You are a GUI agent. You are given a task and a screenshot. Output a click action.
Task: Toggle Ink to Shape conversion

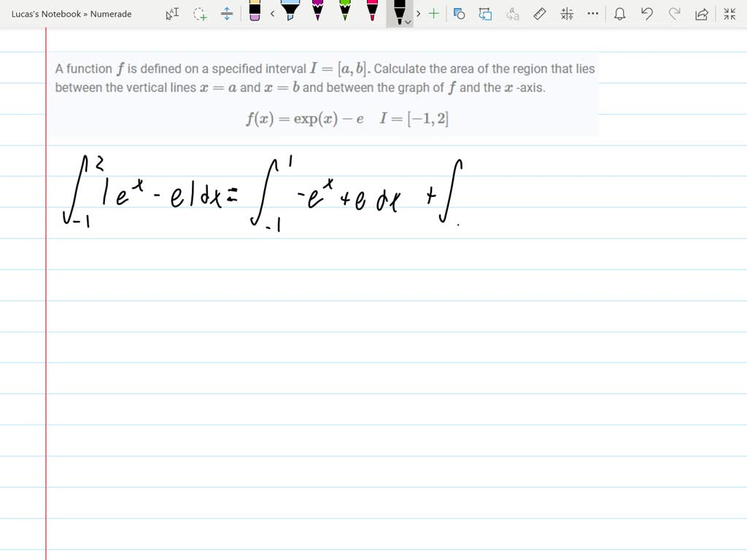[485, 13]
